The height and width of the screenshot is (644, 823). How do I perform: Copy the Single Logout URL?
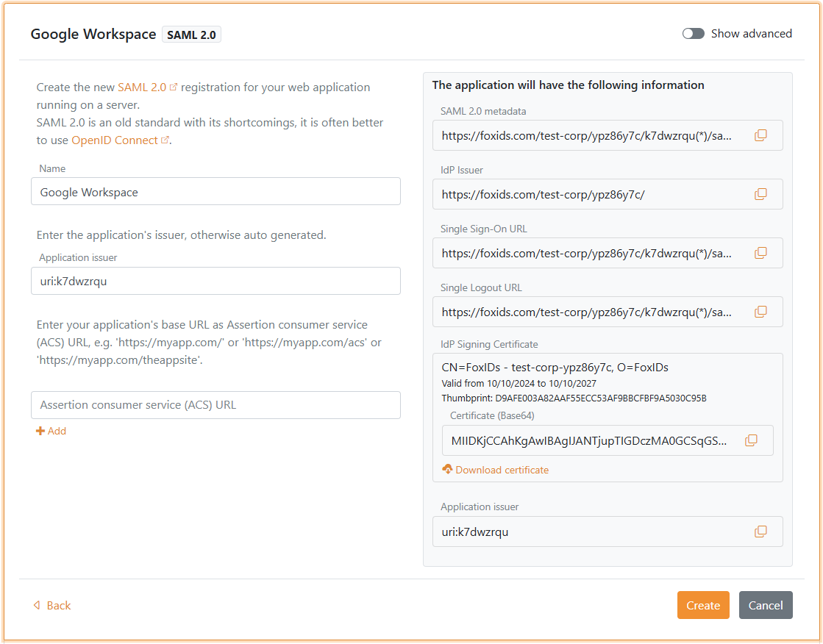coord(760,312)
